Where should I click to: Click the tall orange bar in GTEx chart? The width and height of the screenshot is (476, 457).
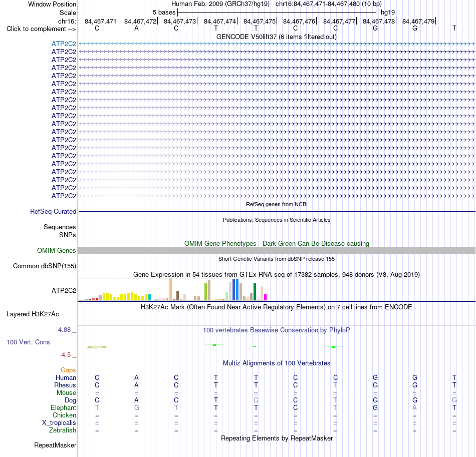[170, 289]
